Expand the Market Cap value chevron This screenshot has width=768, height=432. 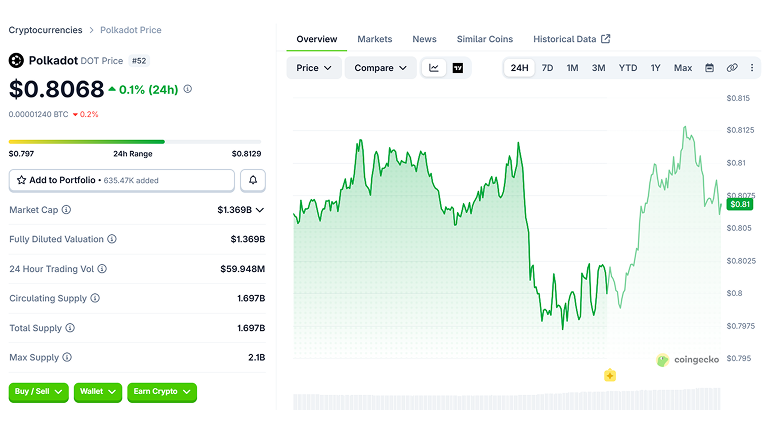260,210
